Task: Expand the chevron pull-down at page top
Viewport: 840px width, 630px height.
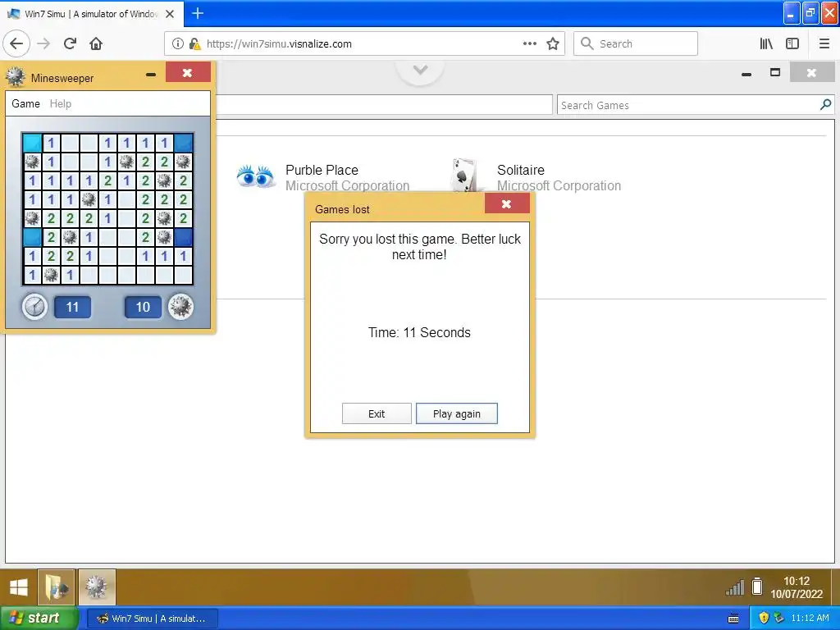Action: click(x=421, y=70)
